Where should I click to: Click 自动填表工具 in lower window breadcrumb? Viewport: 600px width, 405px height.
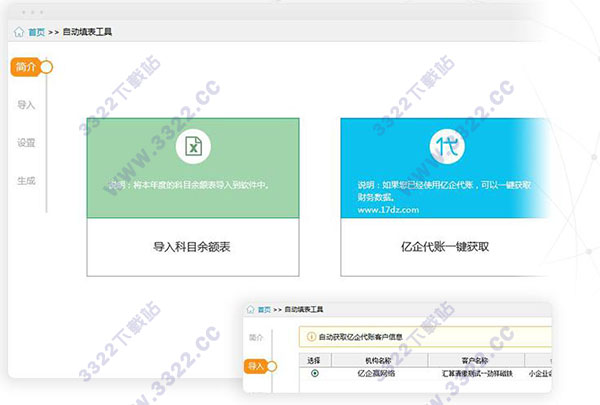point(304,309)
